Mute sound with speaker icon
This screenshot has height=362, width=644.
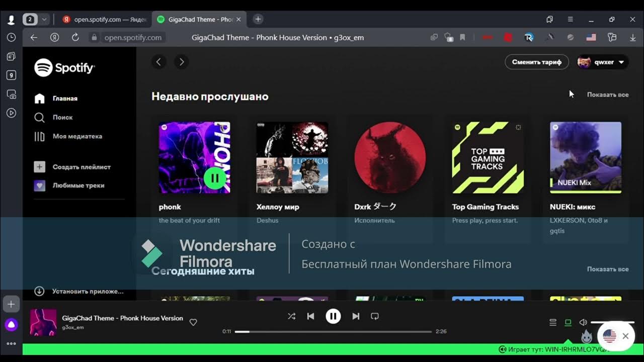click(583, 322)
